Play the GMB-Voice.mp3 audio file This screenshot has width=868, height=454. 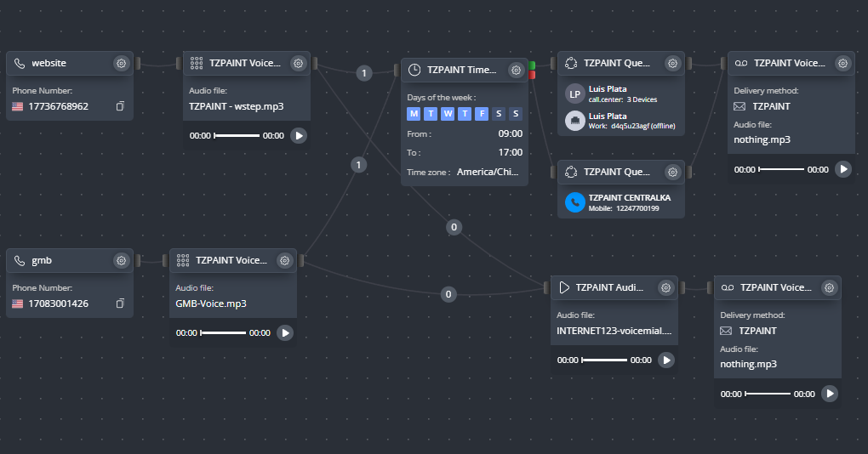point(285,333)
